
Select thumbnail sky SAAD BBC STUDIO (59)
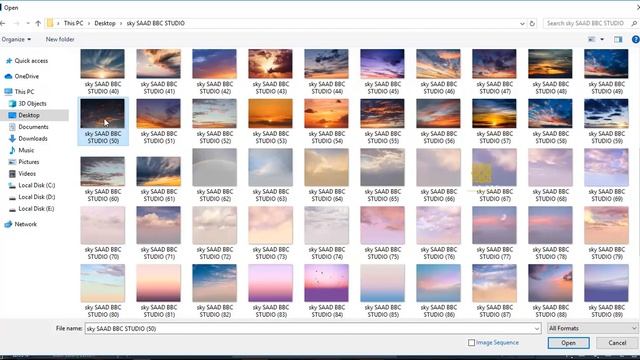click(606, 113)
